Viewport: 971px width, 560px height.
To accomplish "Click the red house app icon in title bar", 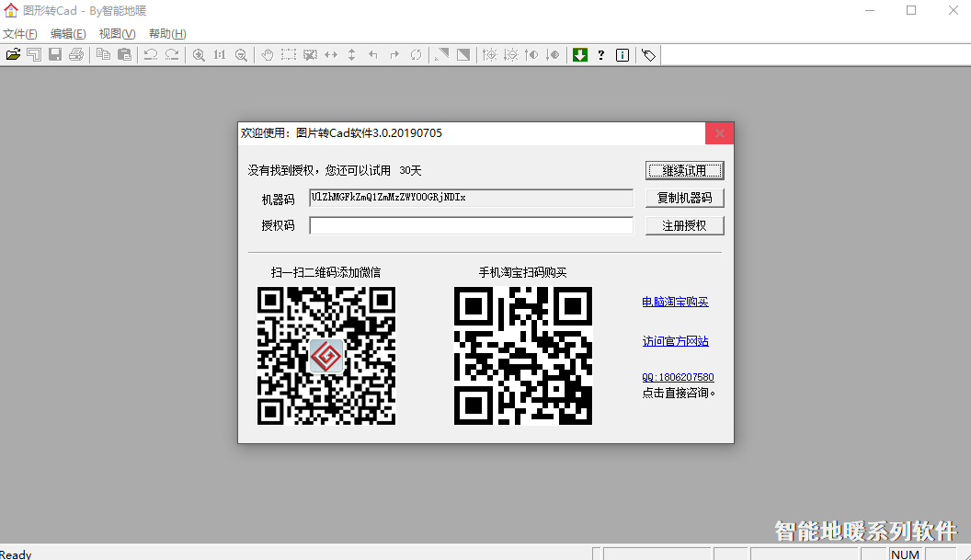I will (x=10, y=10).
